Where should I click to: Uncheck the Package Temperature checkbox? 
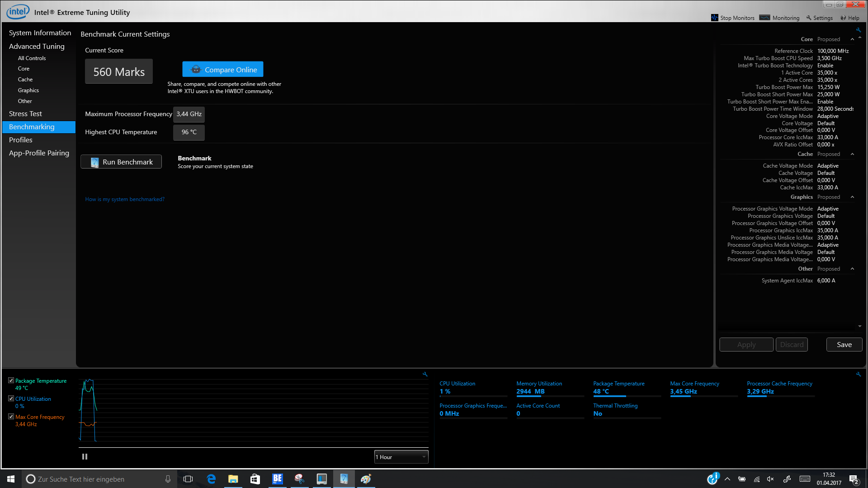(x=11, y=380)
